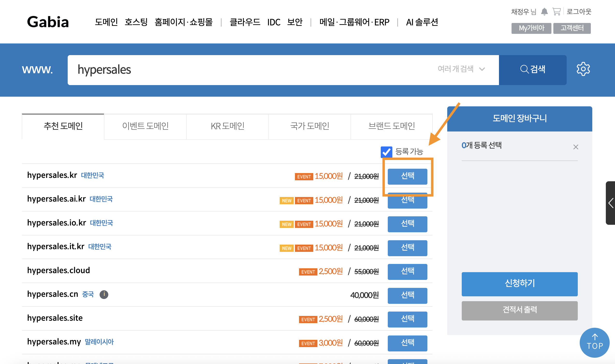Image resolution: width=615 pixels, height=364 pixels.
Task: Expand the 여러 개 검색 dropdown
Action: point(461,69)
